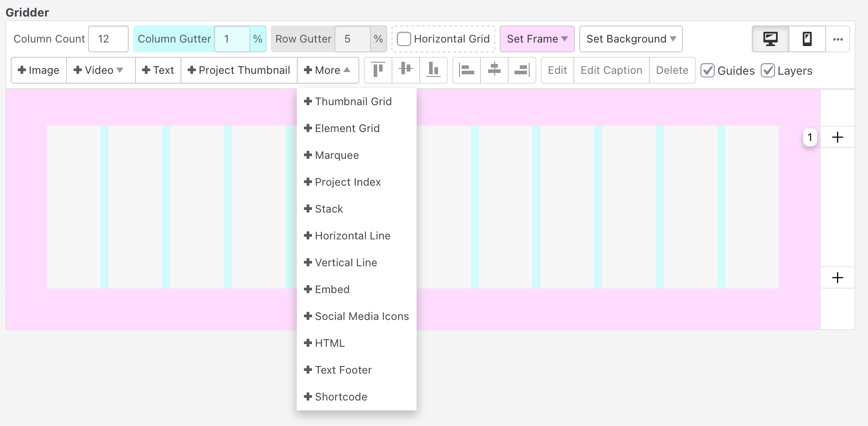Enable the Horizontal Grid checkbox
Screen dimensions: 868x426
point(404,39)
